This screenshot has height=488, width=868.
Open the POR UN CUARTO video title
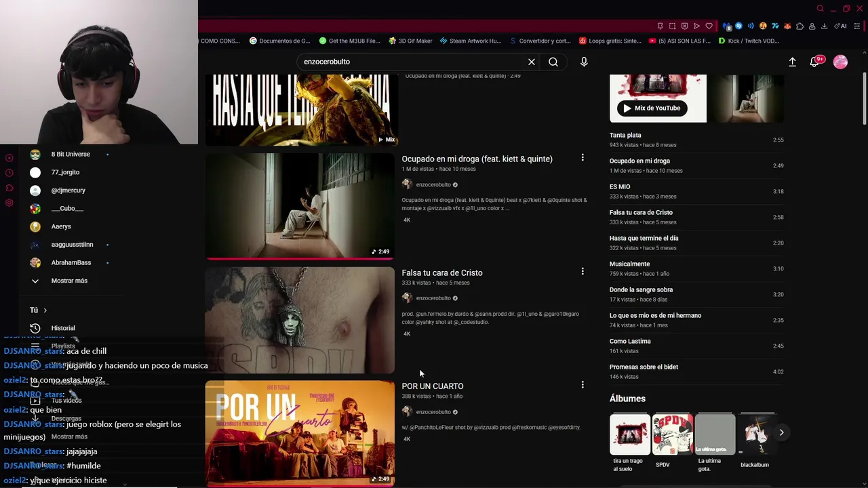433,386
